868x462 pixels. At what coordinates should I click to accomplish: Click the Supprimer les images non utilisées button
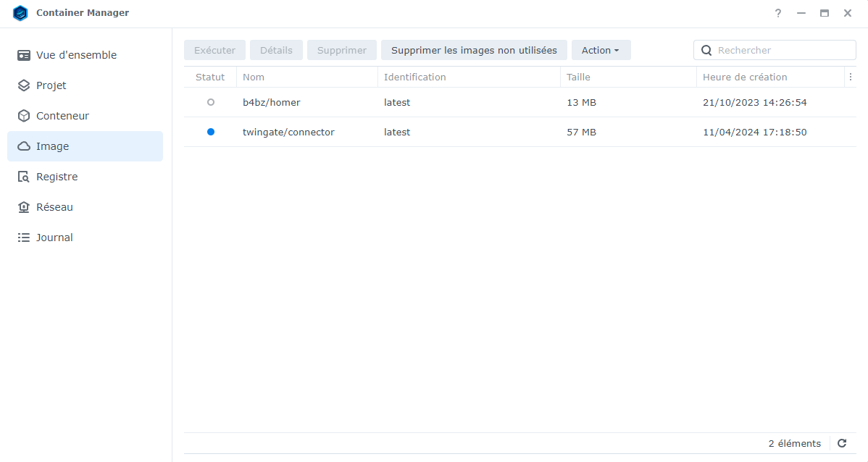click(474, 50)
